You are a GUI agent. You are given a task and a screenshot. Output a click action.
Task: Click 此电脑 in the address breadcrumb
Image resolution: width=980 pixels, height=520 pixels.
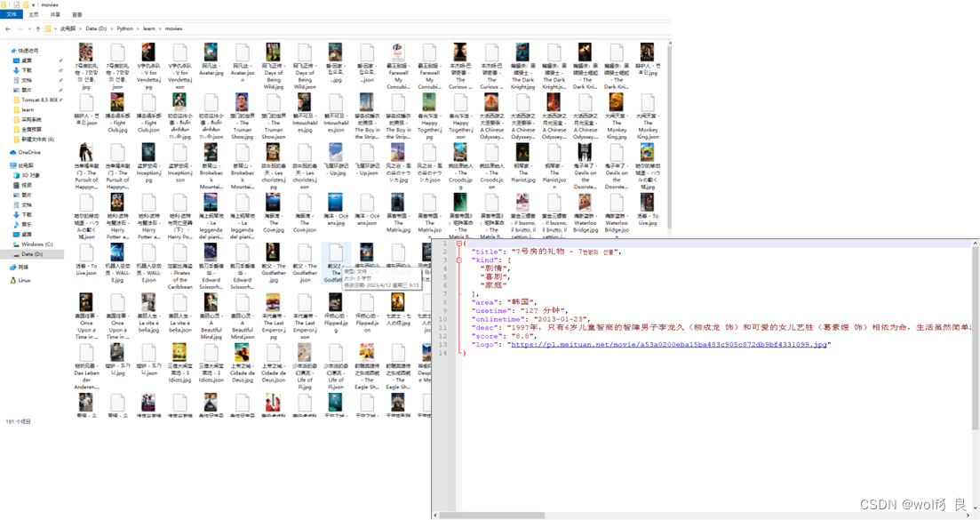pos(68,28)
